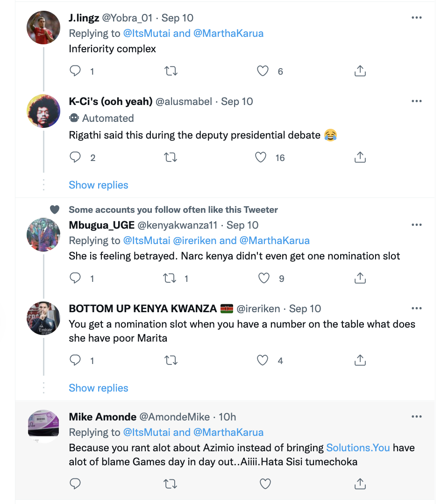Show replies under BOTTOM UP KENYA KWANZA's tweet
The height and width of the screenshot is (504, 441).
(x=99, y=388)
